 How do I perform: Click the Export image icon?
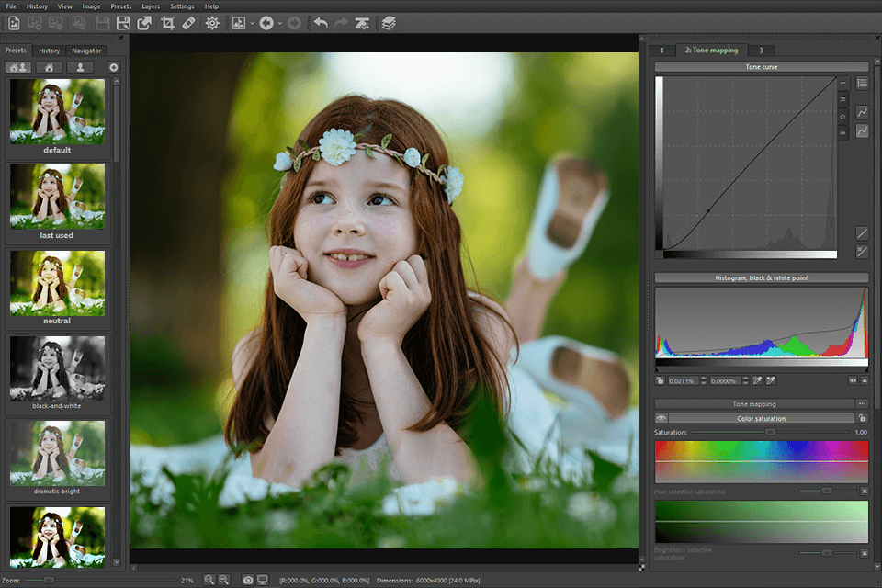point(144,23)
